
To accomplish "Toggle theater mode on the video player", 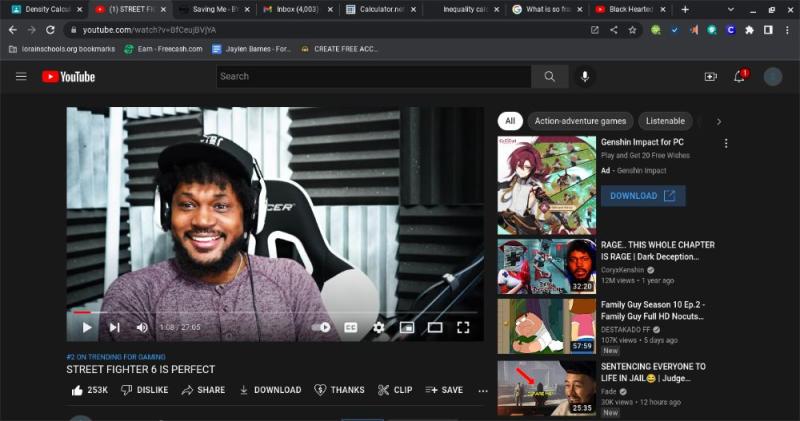I will point(435,327).
